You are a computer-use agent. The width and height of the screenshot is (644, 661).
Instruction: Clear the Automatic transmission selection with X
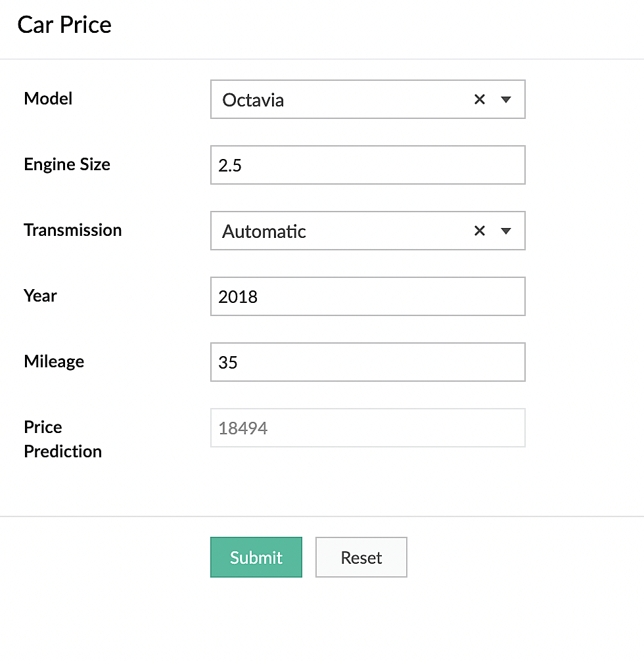tap(480, 231)
